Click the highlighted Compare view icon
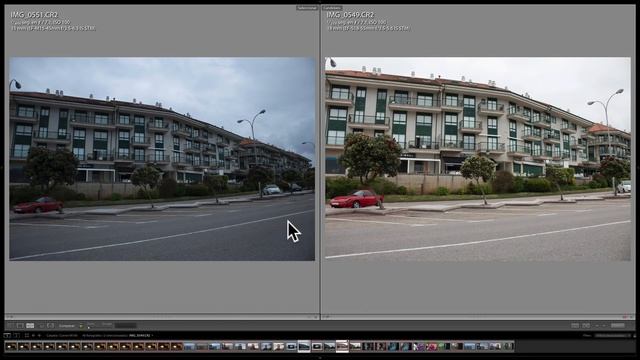 pos(30,325)
